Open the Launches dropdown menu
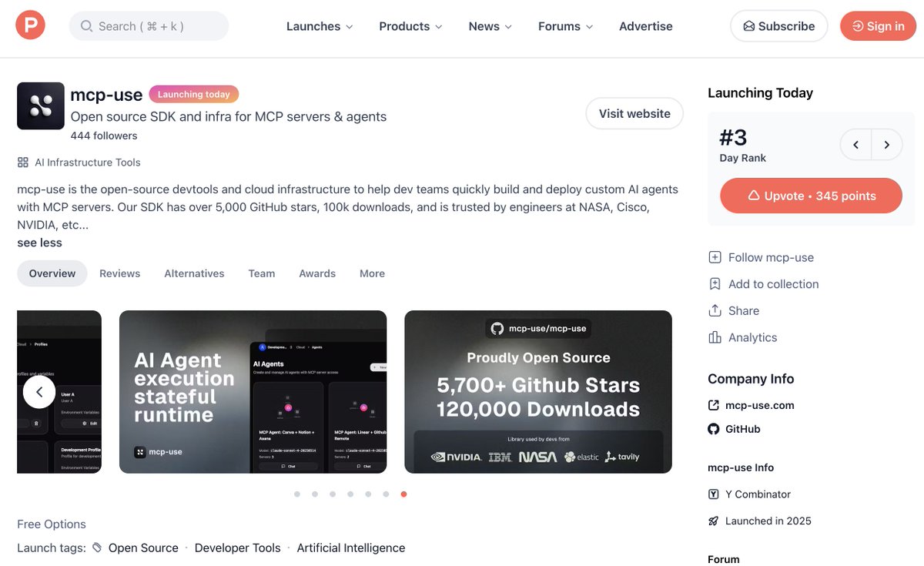Viewport: 924px width, 566px height. click(x=320, y=26)
